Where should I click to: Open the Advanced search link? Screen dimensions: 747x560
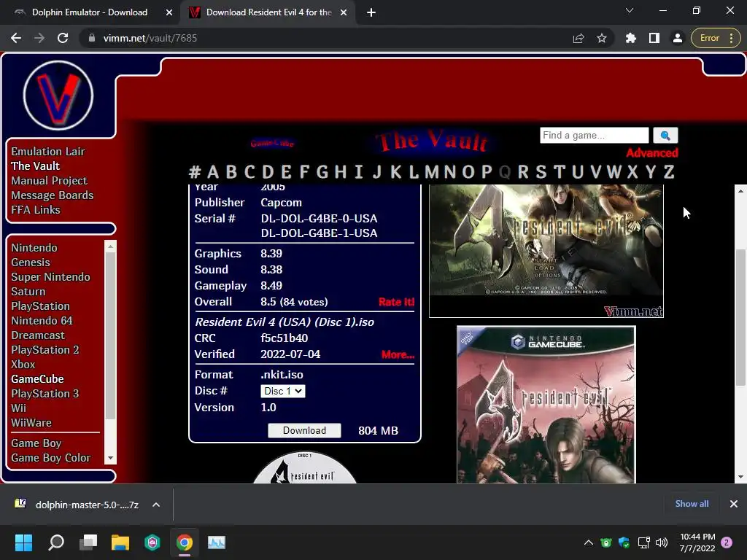pyautogui.click(x=651, y=153)
